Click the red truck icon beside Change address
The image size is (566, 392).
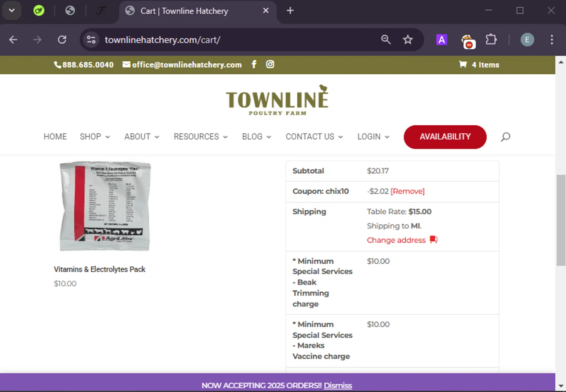[x=434, y=240]
